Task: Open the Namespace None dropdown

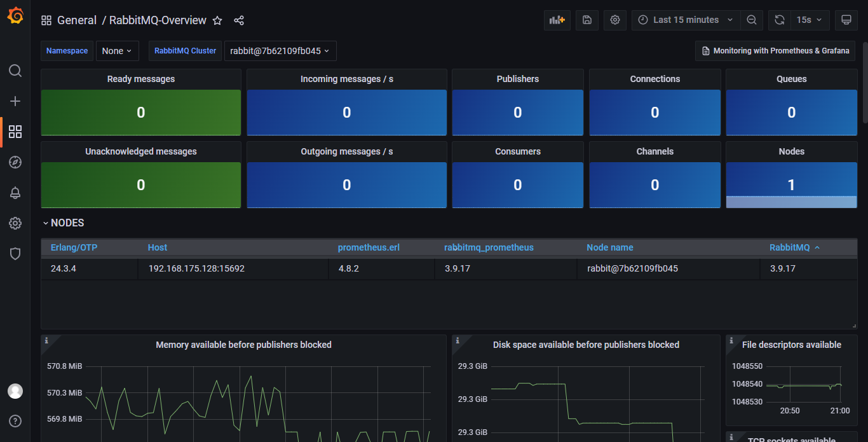Action: 118,51
